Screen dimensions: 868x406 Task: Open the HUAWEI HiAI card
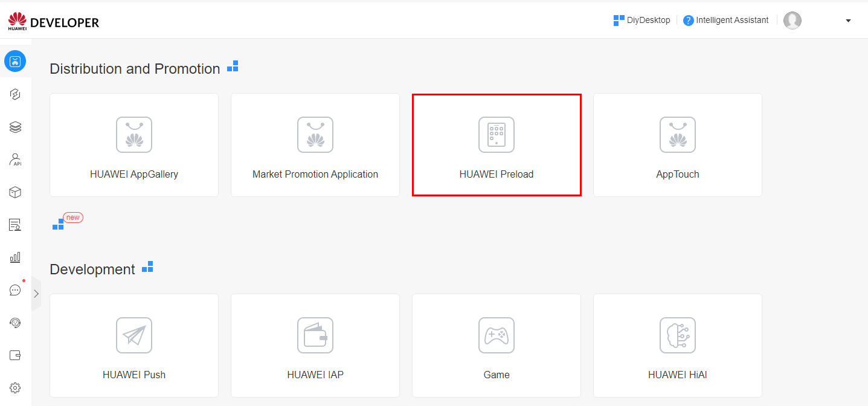(x=678, y=346)
